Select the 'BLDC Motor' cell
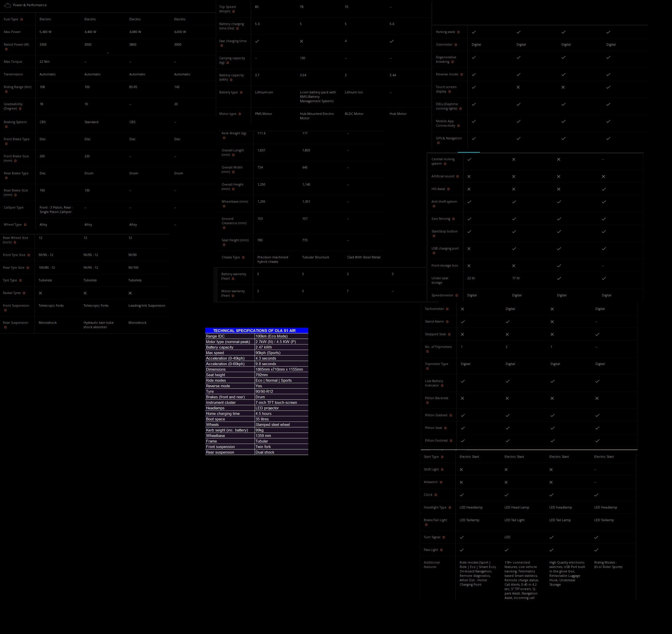Screen dimensions: 672x634 354,114
